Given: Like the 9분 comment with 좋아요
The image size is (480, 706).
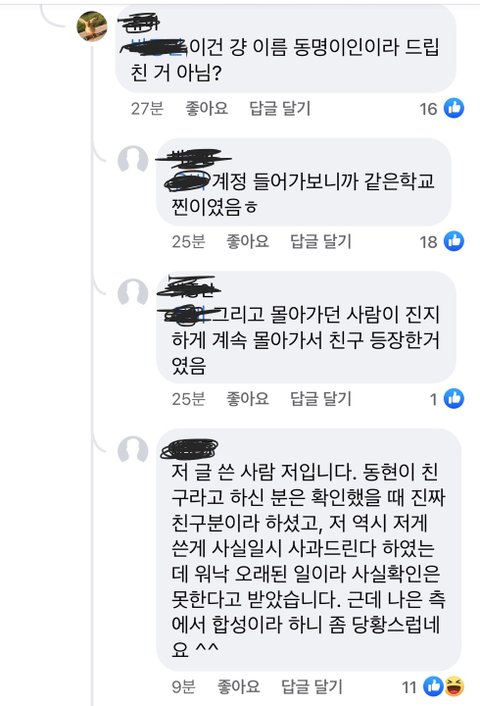Looking at the screenshot, I should pos(239,686).
